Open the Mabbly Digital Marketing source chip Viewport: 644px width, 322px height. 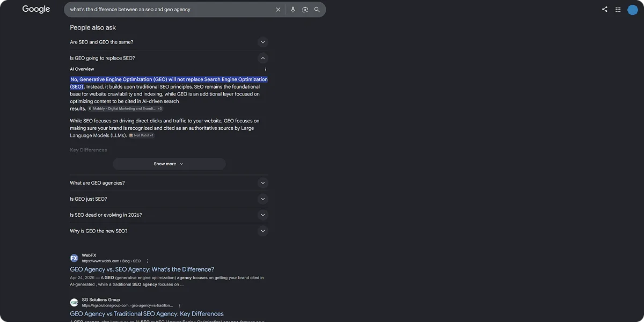[x=126, y=108]
